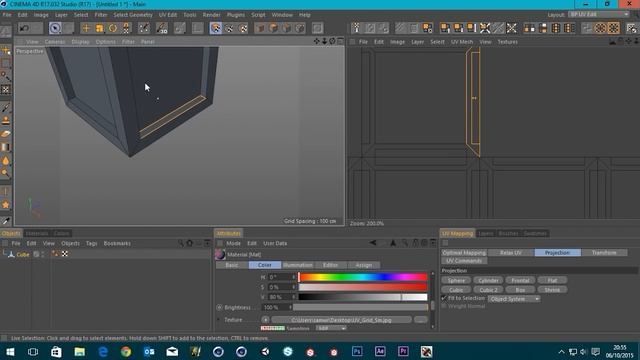640x360 pixels.
Task: Toggle Weight Normal checkbox
Action: (x=444, y=306)
